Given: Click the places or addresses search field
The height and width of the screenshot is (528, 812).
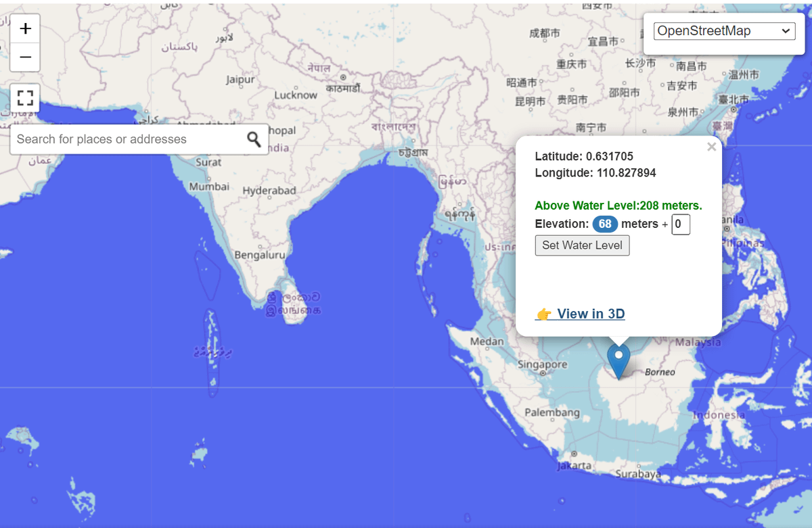Looking at the screenshot, I should click(129, 139).
